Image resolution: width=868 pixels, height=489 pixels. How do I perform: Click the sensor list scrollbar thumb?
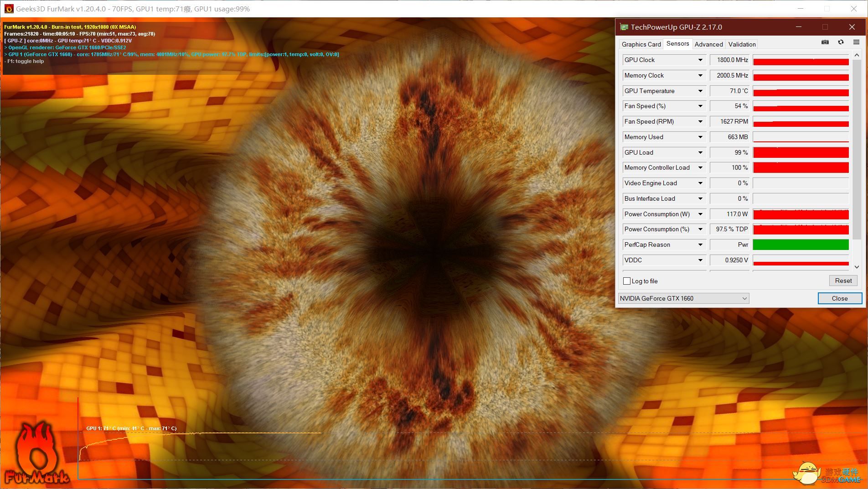coord(857,149)
